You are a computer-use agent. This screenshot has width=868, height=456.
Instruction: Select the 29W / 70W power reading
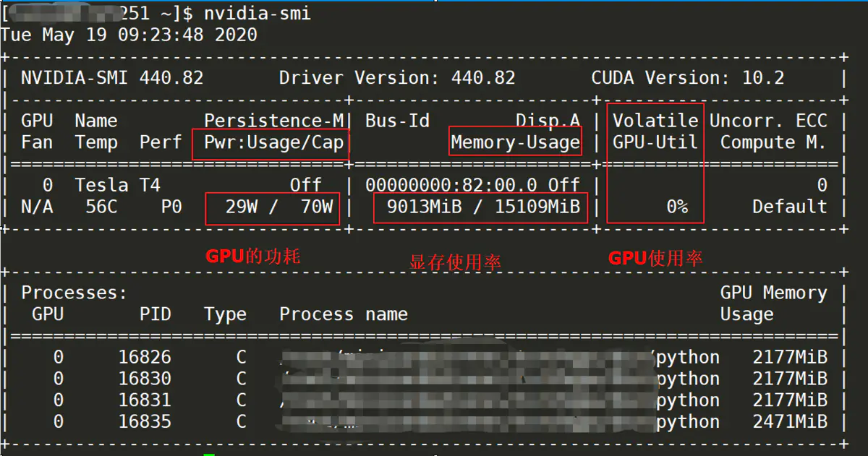point(273,207)
